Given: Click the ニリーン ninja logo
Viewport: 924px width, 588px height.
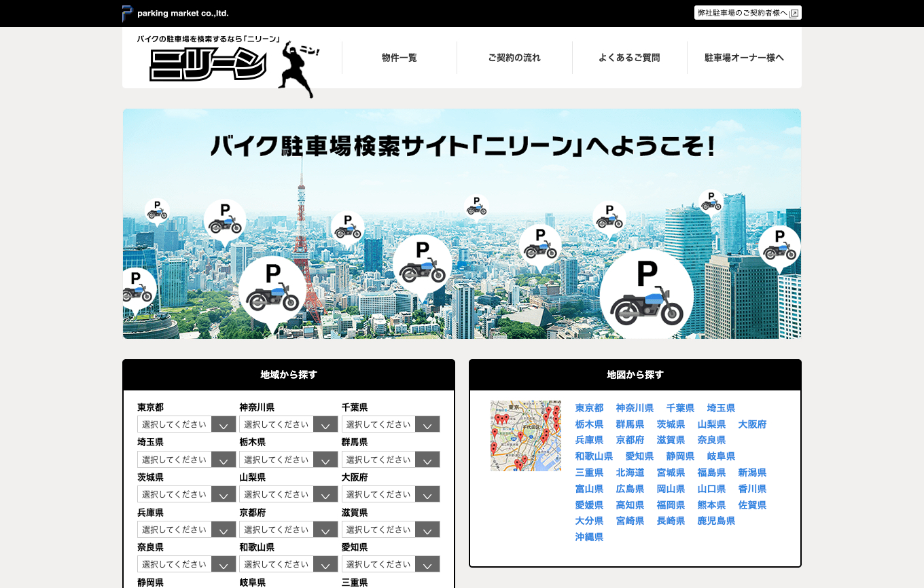Looking at the screenshot, I should tap(228, 66).
